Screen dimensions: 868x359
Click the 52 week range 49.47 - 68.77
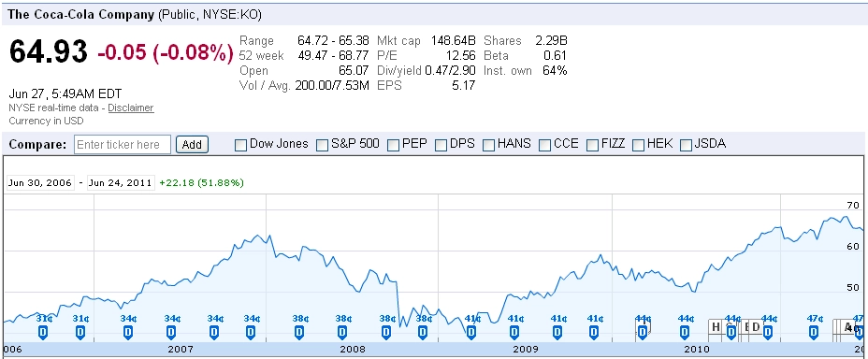click(x=333, y=56)
